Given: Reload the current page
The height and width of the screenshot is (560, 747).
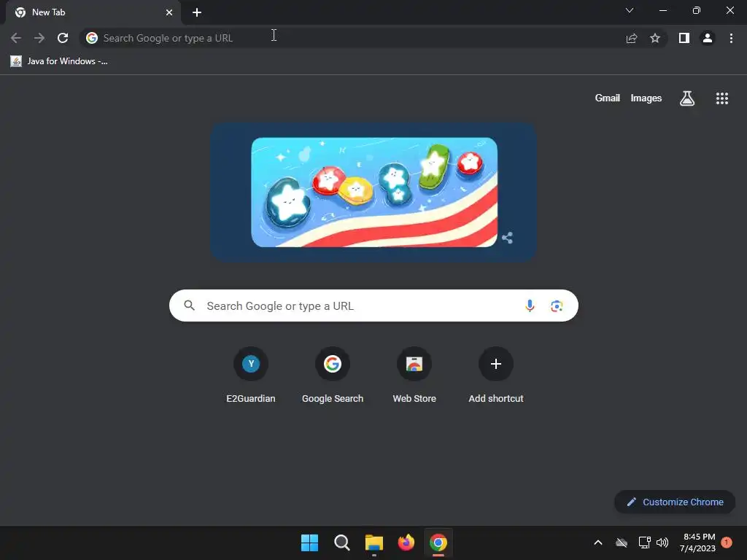Looking at the screenshot, I should [63, 38].
